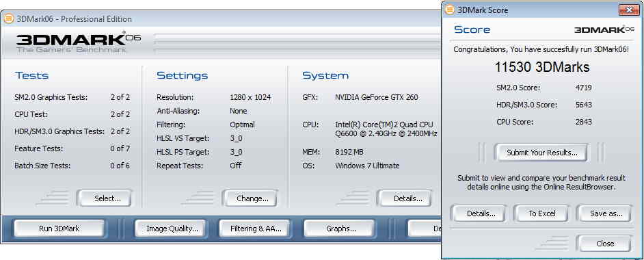Click the Filtering value Optimal
The width and height of the screenshot is (644, 260).
(242, 125)
